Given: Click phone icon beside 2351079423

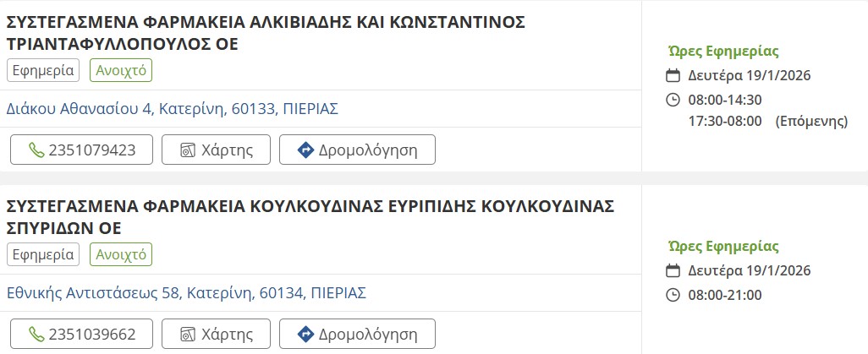Looking at the screenshot, I should [x=36, y=150].
